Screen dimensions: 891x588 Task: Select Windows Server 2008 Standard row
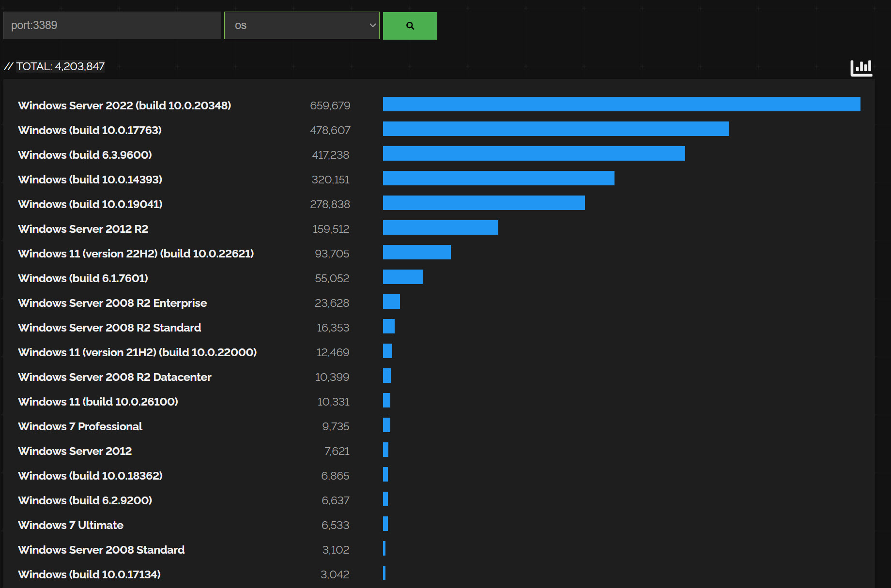point(101,550)
